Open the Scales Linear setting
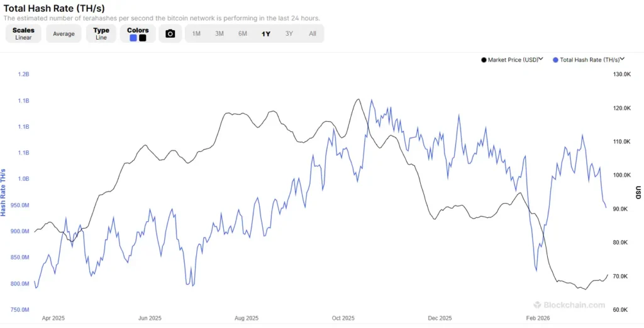The height and width of the screenshot is (328, 644). [23, 34]
